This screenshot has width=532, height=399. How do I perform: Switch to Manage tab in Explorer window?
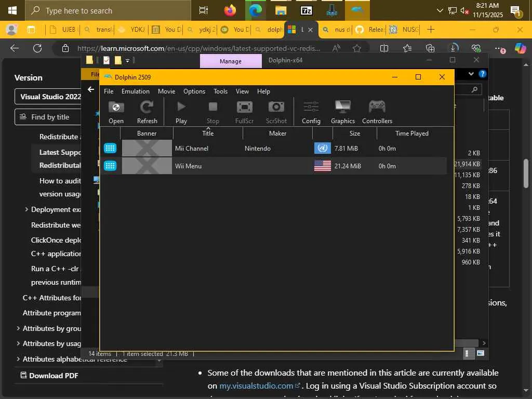coord(231,61)
